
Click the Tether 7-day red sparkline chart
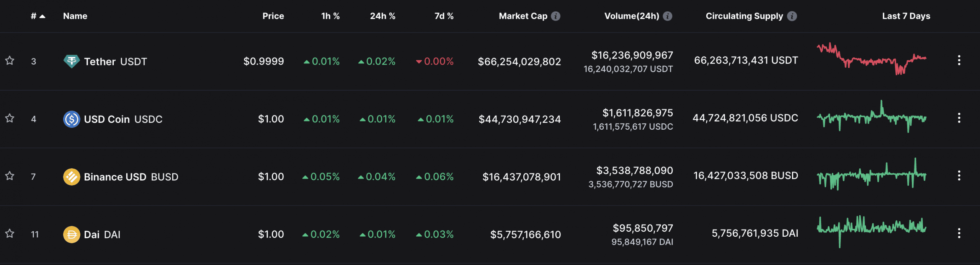click(872, 59)
